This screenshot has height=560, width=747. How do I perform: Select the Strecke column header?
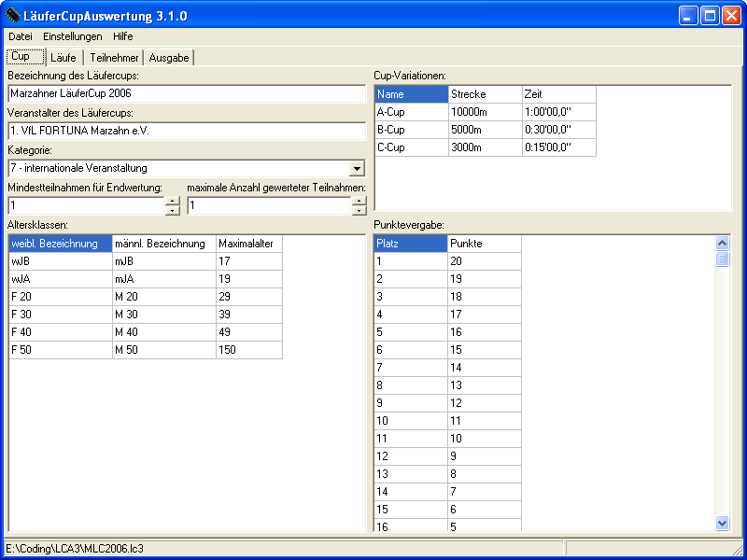click(485, 94)
